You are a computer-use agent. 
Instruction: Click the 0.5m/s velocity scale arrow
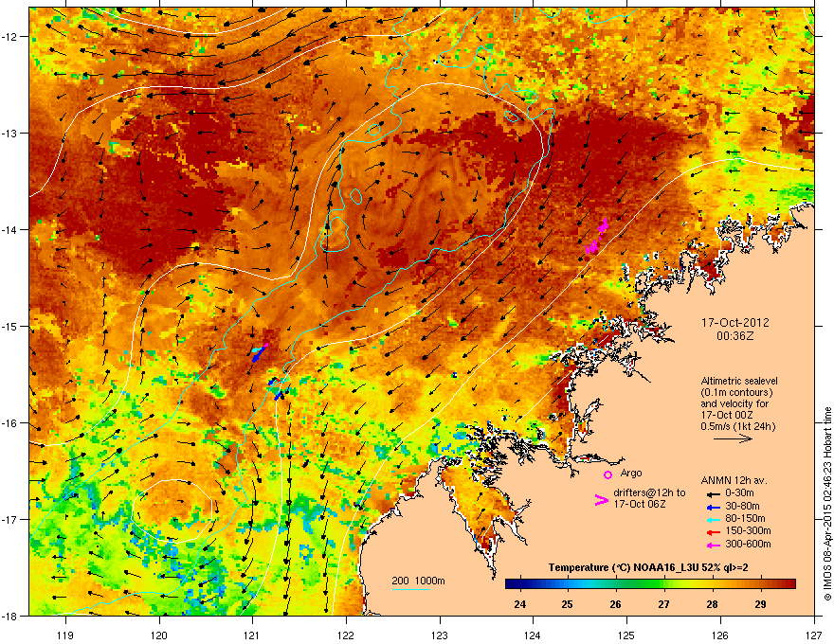coord(733,438)
